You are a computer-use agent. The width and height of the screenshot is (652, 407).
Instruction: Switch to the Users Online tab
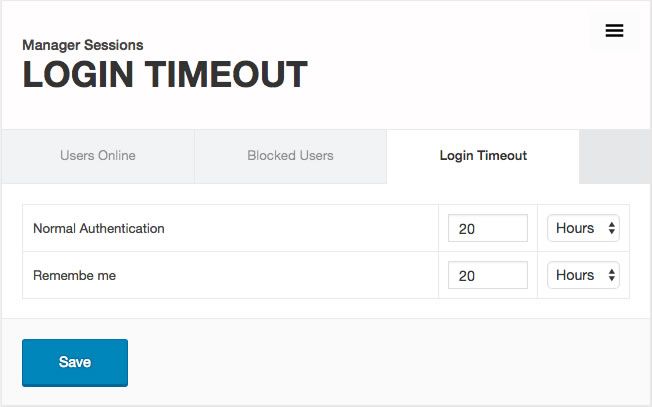click(x=98, y=156)
